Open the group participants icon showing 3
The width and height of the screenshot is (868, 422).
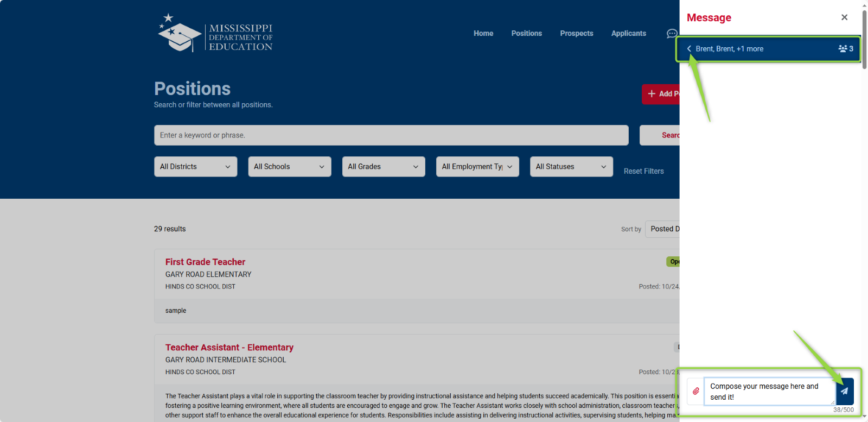click(845, 49)
